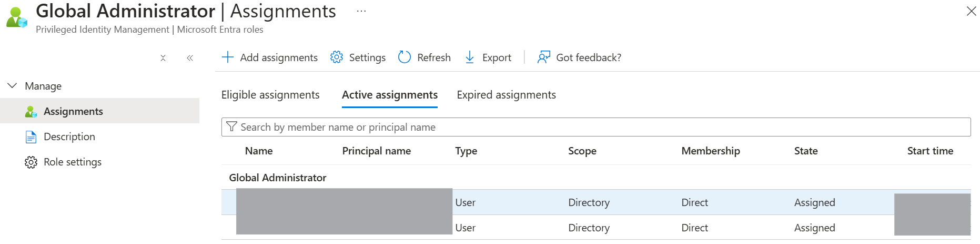980x244 pixels.
Task: Close the Assignments blade
Action: pyautogui.click(x=971, y=11)
